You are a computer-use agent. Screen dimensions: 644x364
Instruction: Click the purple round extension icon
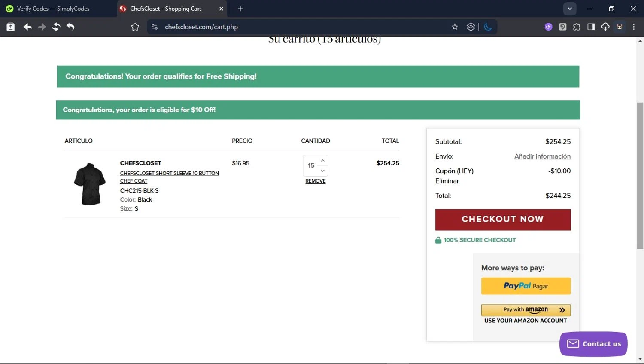[x=548, y=27]
